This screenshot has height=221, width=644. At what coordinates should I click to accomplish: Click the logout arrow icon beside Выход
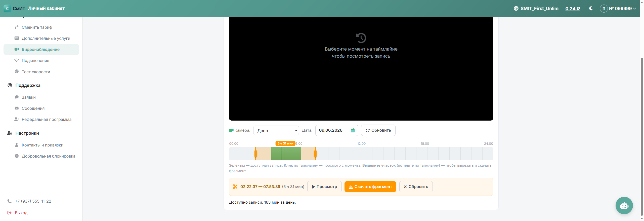(x=9, y=213)
